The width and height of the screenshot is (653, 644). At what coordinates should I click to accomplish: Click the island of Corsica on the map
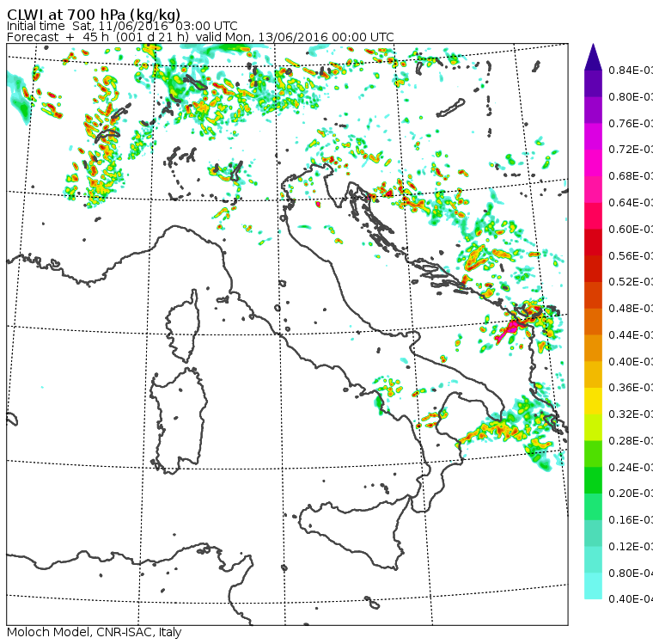tap(184, 328)
